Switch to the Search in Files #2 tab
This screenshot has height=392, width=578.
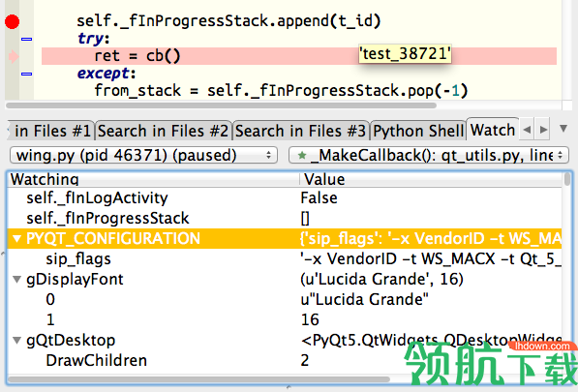pyautogui.click(x=164, y=131)
